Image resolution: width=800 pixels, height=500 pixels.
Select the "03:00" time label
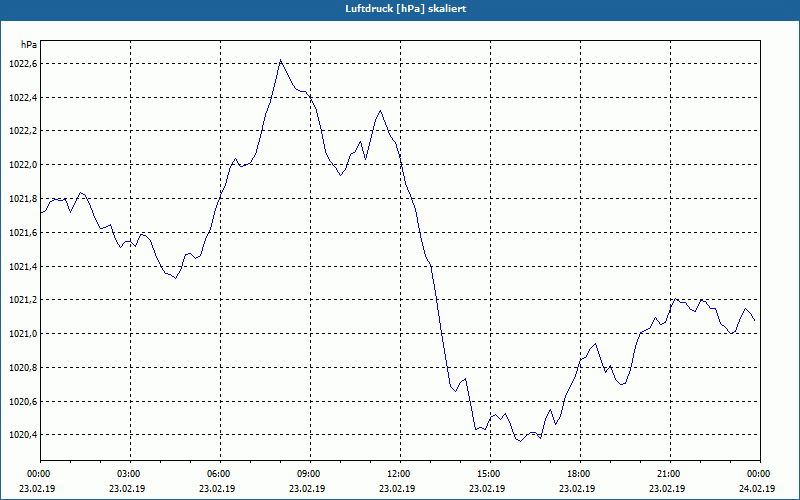(127, 474)
